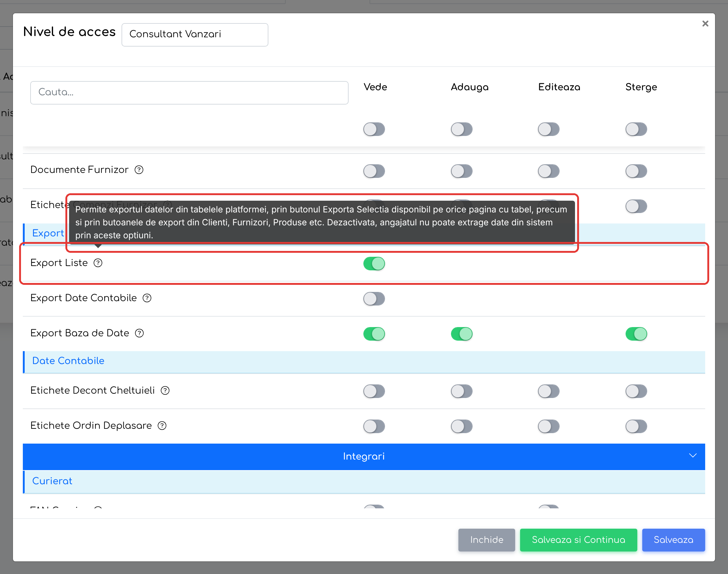Click help icon next to Documente Furnizor

point(139,170)
